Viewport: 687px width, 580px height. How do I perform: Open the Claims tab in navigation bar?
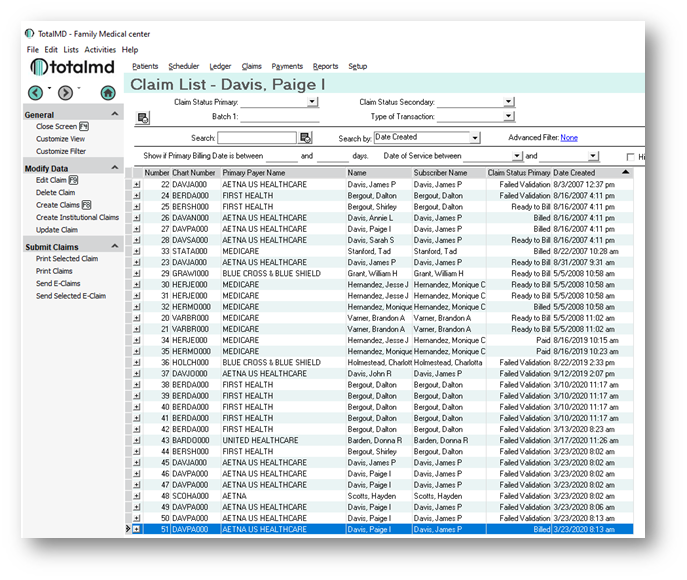251,66
